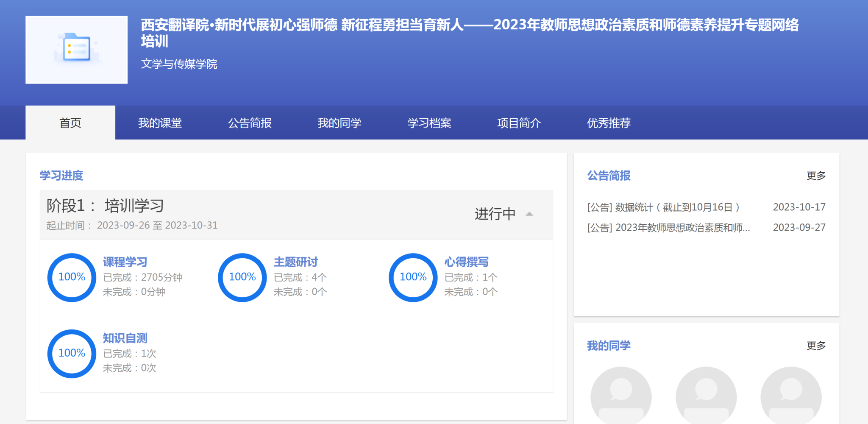
Task: Click the 公告简报 panel heading
Action: click(609, 176)
